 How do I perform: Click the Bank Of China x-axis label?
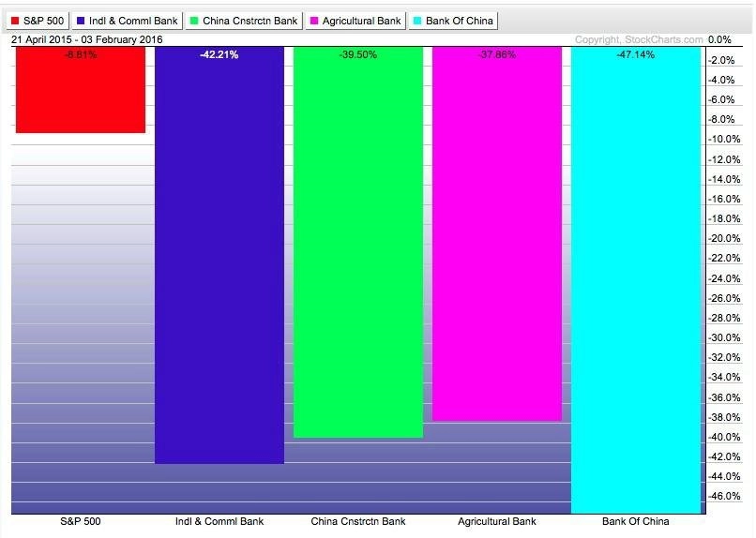point(635,521)
